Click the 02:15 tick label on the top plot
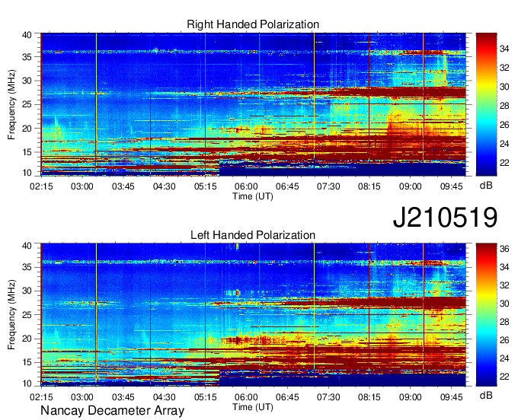Screen dimensions: 518x420 (x=41, y=186)
